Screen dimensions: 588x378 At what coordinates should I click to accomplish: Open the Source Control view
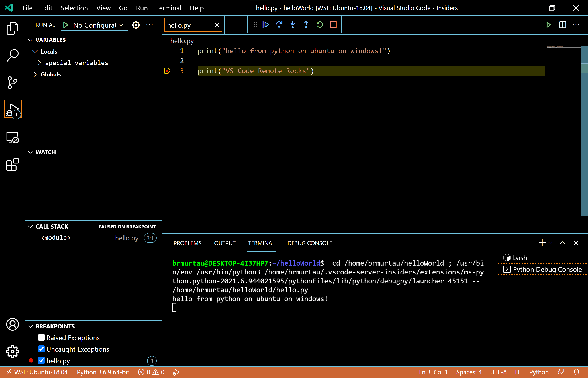12,82
